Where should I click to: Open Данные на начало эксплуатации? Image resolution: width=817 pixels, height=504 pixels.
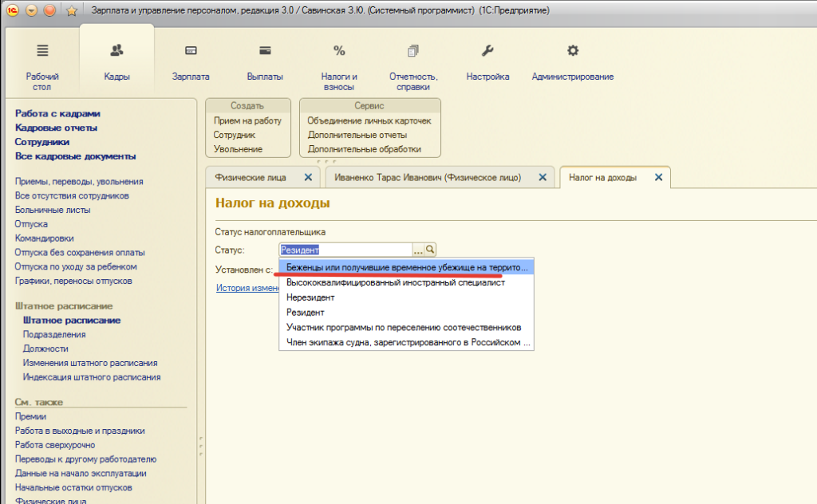click(x=81, y=473)
